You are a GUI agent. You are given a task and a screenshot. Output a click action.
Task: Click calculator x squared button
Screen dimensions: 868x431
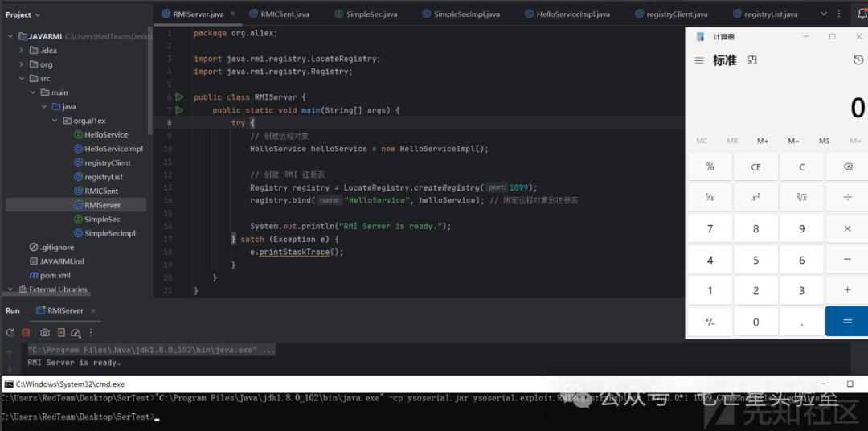pos(755,197)
